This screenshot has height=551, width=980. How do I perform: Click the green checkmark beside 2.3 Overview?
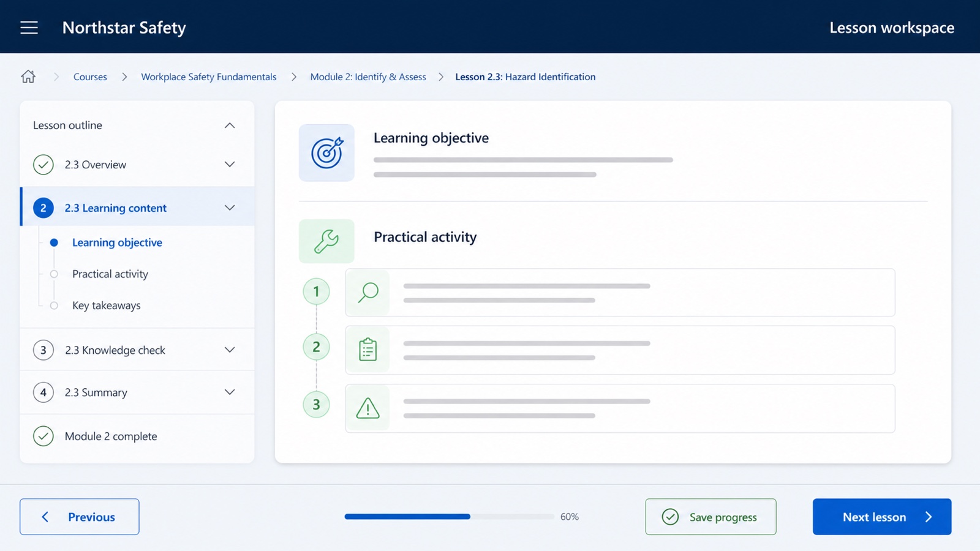pyautogui.click(x=43, y=165)
